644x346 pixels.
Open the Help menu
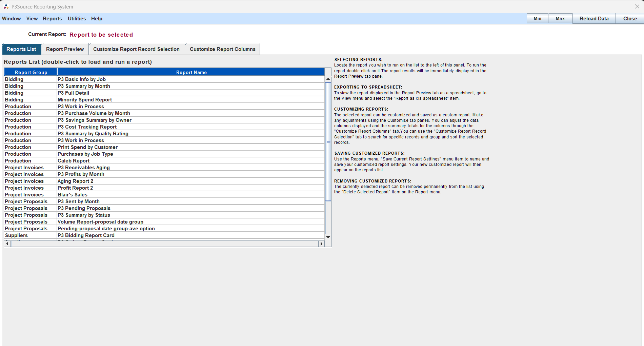(97, 19)
